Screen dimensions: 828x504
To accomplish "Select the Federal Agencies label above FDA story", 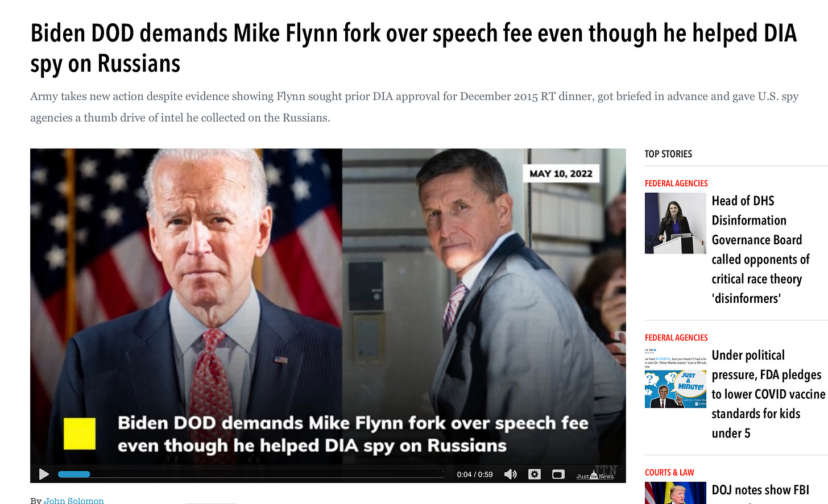I will pos(676,338).
